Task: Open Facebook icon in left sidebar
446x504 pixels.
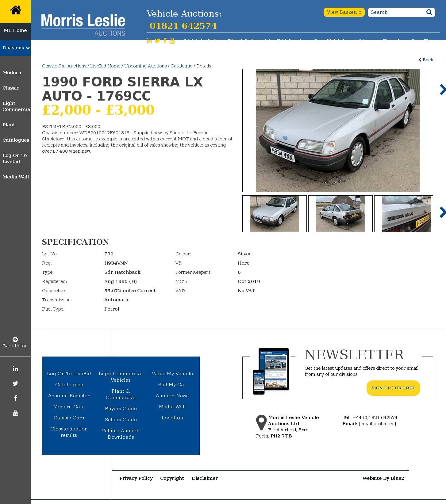Action: tap(15, 398)
